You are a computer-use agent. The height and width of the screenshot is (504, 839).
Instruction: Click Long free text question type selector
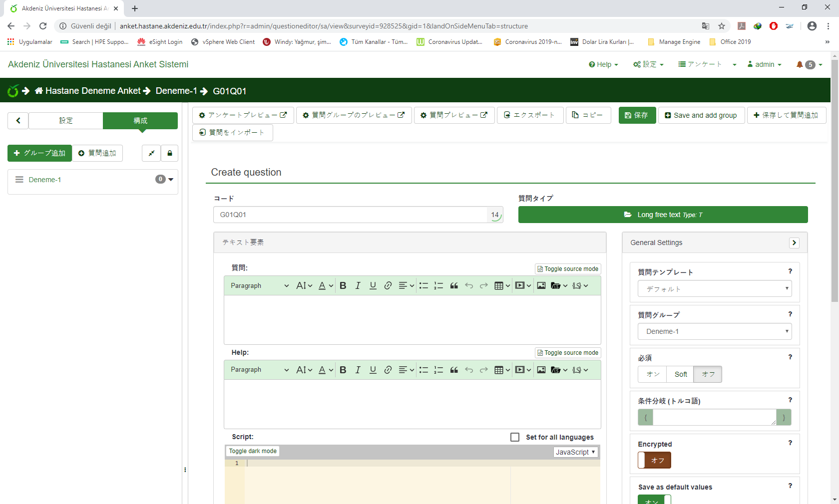(663, 215)
